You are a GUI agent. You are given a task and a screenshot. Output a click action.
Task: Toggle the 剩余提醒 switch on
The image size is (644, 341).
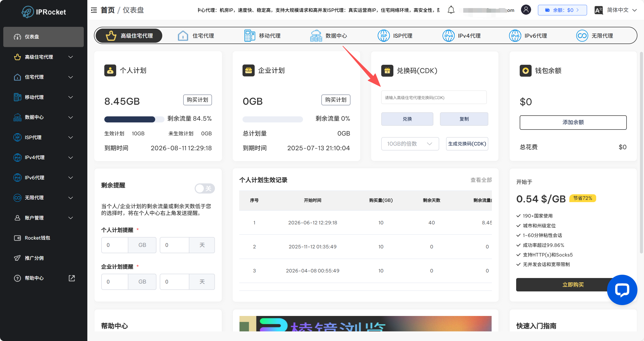click(x=205, y=188)
